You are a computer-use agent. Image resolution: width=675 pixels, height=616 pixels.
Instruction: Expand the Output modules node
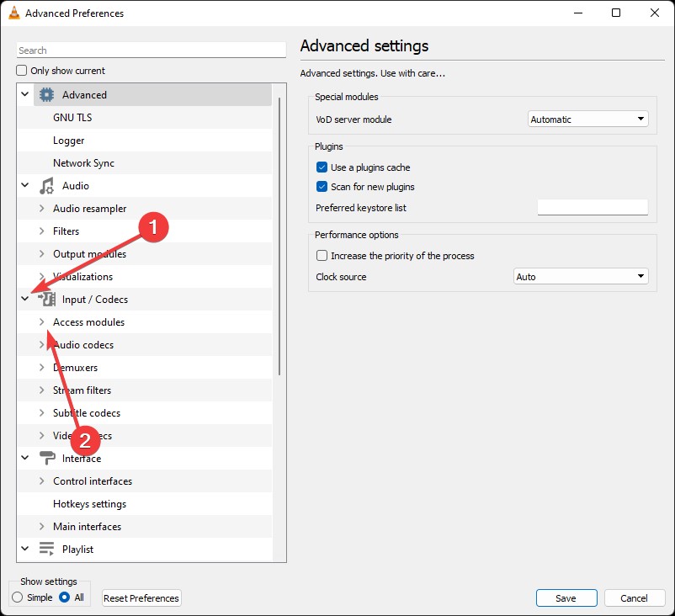tap(42, 253)
